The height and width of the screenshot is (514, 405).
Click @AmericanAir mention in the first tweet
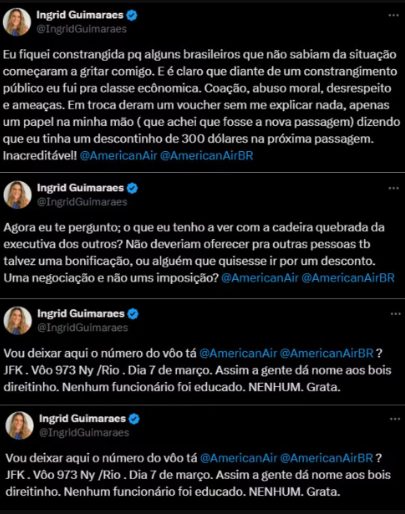(x=118, y=156)
